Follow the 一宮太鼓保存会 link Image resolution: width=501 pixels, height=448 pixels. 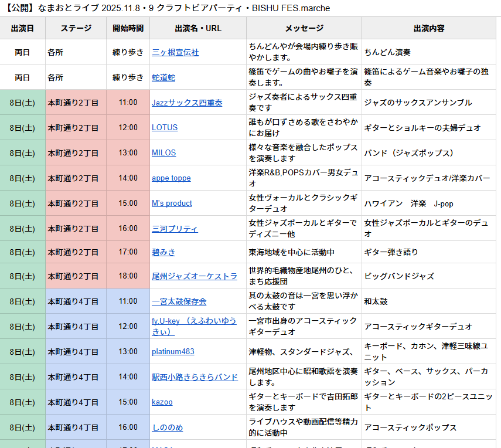pos(179,301)
